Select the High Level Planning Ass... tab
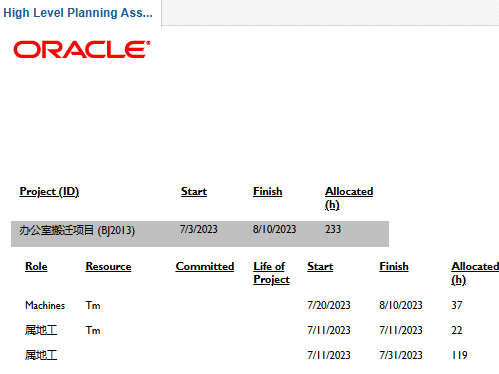The height and width of the screenshot is (374, 499). click(x=78, y=13)
